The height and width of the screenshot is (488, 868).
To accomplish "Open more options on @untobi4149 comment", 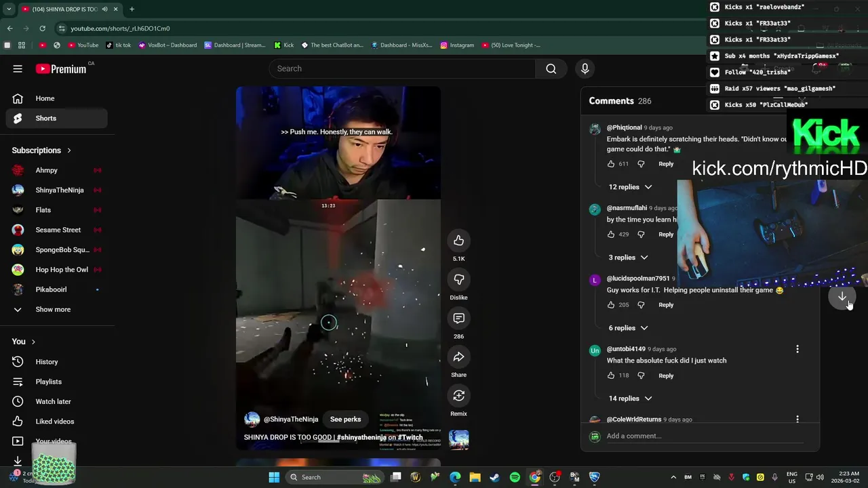I will (797, 349).
